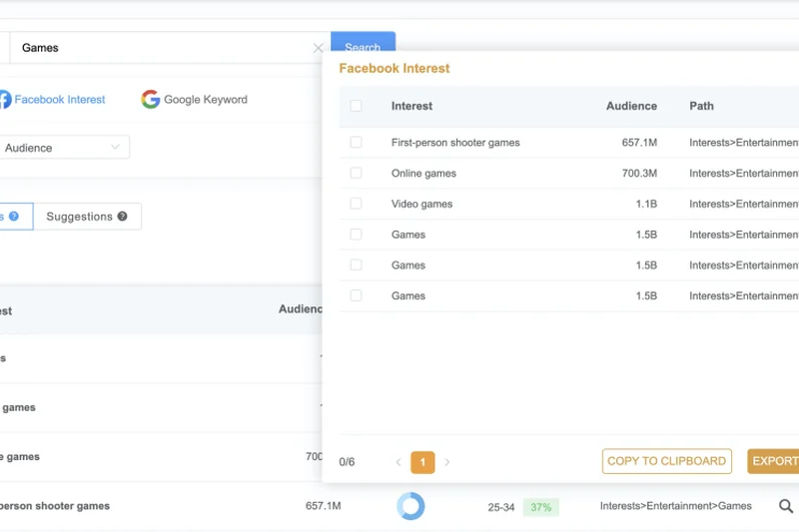This screenshot has width=799, height=532.
Task: Switch to Google Keyword tab
Action: (194, 99)
